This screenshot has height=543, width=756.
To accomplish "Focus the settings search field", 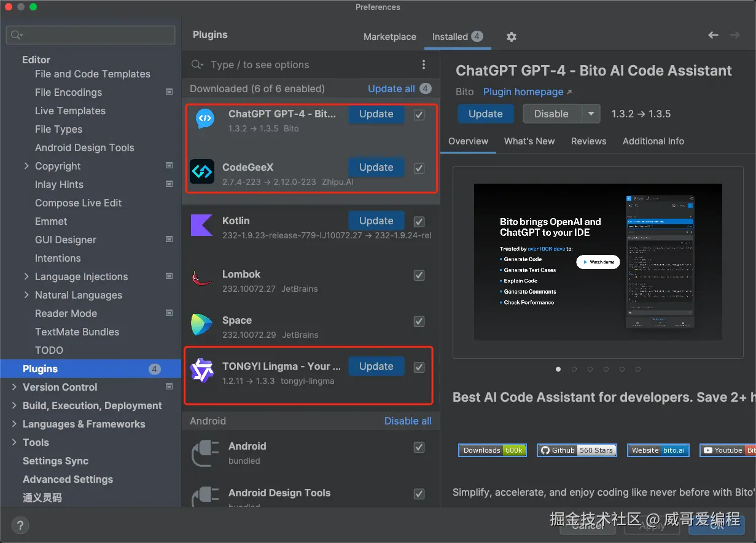I will pyautogui.click(x=91, y=35).
